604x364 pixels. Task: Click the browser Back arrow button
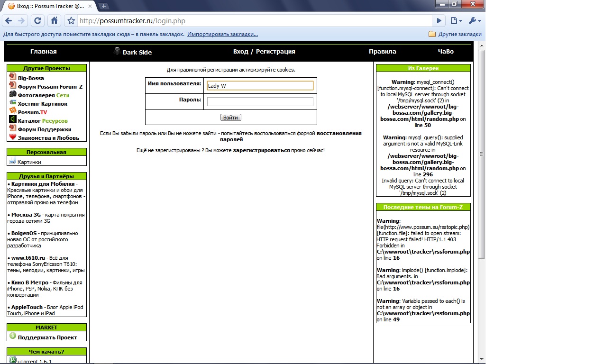tap(9, 21)
